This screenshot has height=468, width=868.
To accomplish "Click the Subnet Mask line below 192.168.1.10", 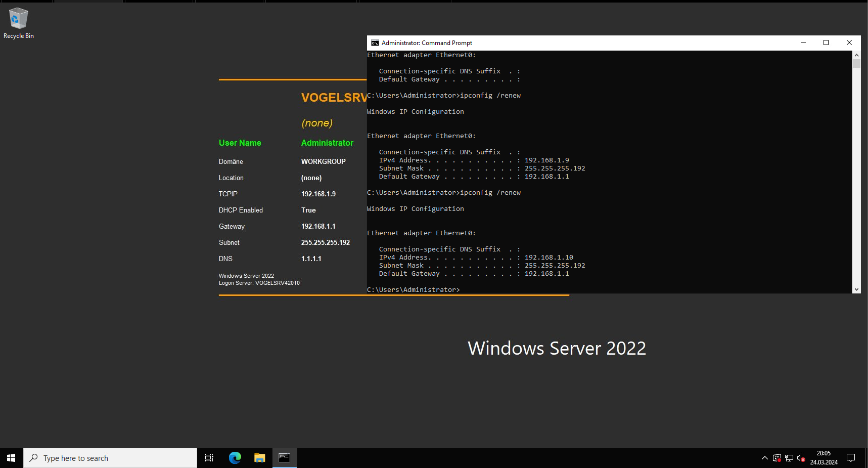I will pos(482,265).
